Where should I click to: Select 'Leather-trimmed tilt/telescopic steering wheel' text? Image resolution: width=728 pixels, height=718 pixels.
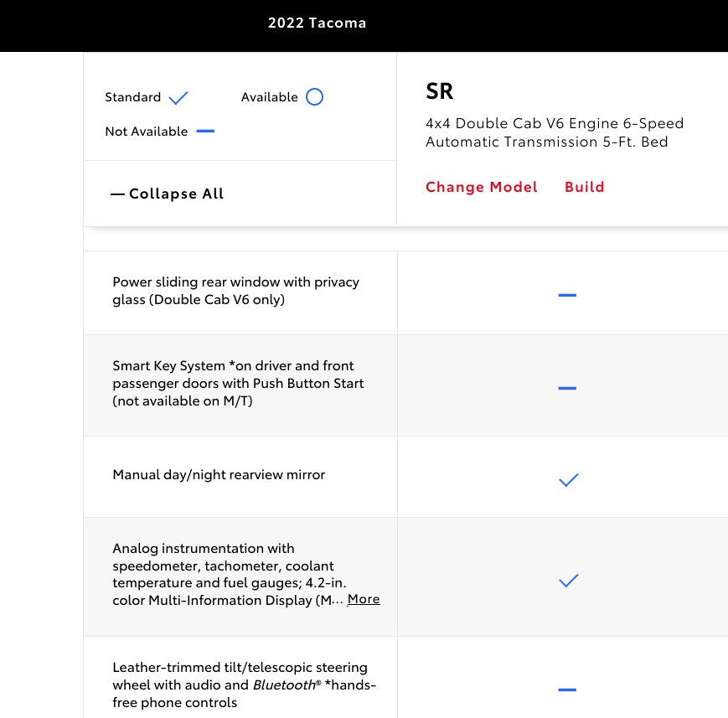(245, 685)
